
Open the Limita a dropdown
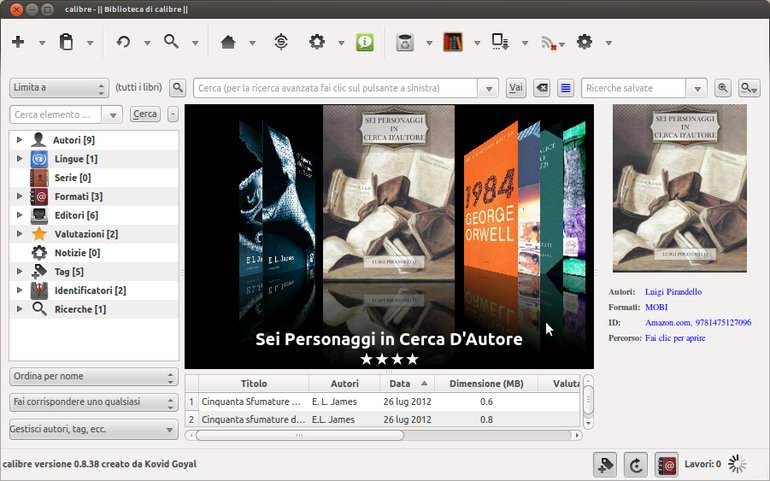tap(58, 88)
